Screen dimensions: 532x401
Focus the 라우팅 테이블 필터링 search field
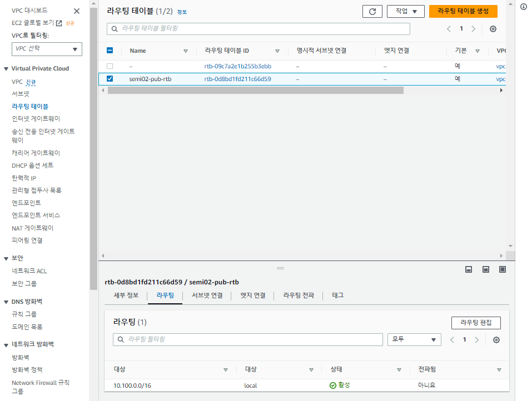258,29
